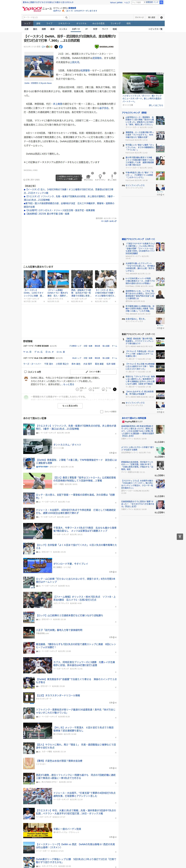Open the ヘルプ link at top
Viewport: 186px width, 868px height.
point(127,2)
